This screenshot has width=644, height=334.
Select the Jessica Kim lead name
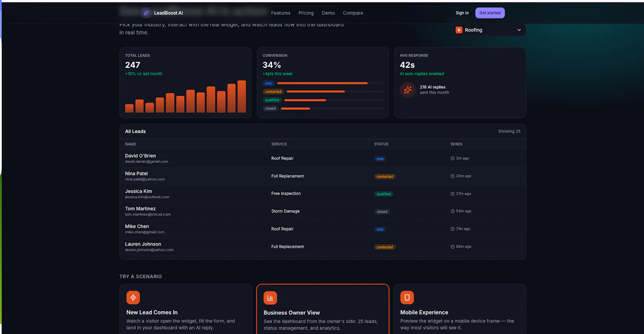click(138, 191)
